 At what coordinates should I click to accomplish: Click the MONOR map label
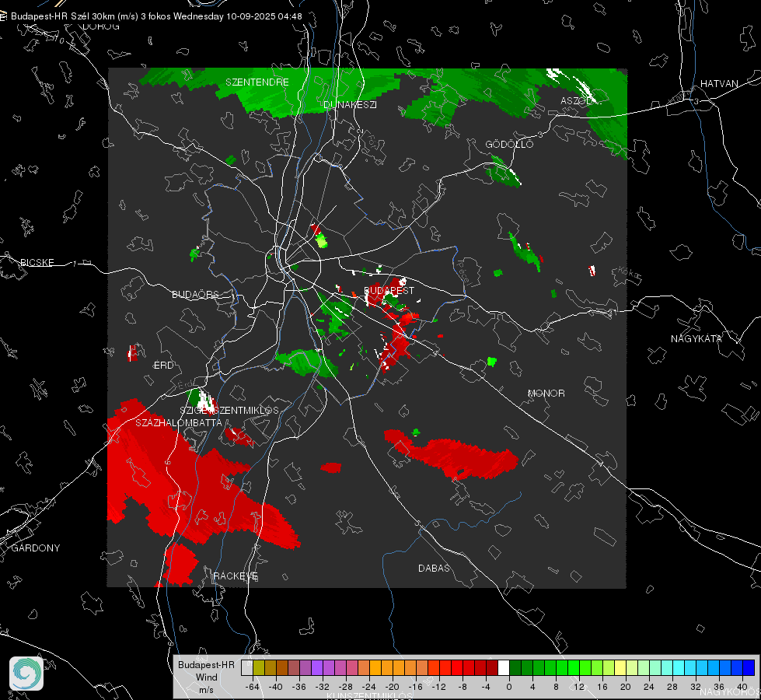click(546, 393)
